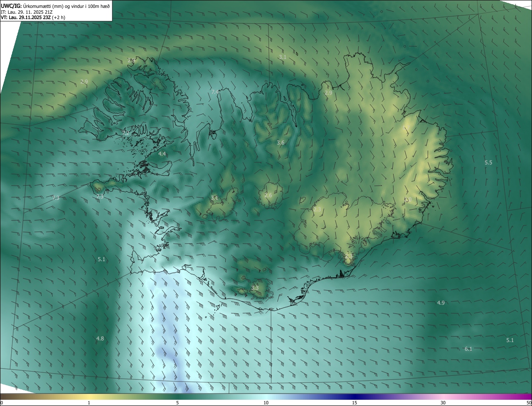This screenshot has height=406, width=532.
Task: Click the 5.1 value beside the 6.1 label
Action: (510, 340)
